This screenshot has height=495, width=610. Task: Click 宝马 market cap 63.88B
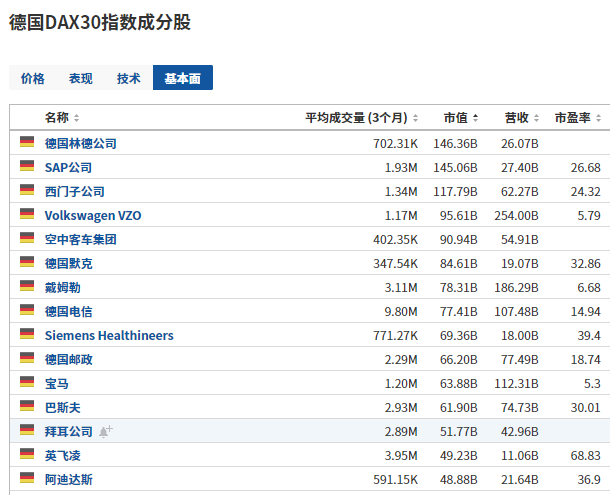tap(459, 383)
